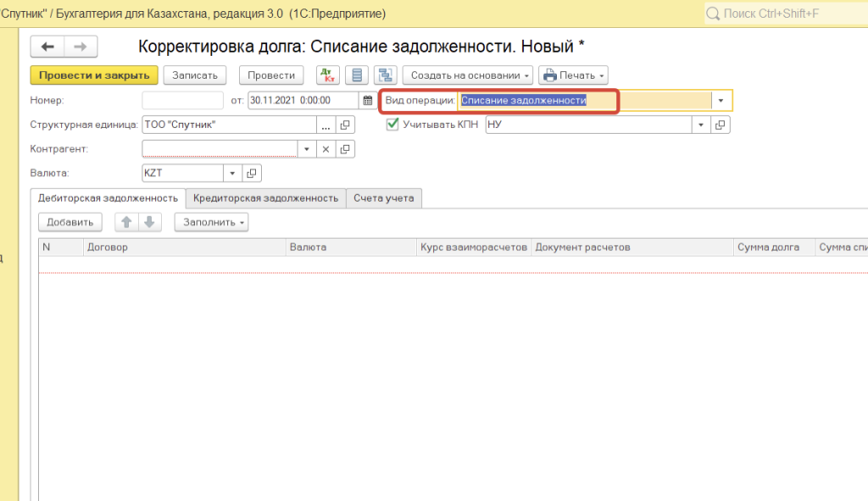868x501 pixels.
Task: Click the Добавить button
Action: [x=70, y=222]
